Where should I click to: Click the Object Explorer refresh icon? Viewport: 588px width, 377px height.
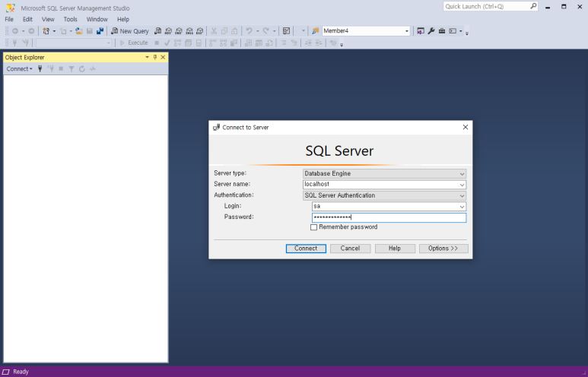pos(81,69)
